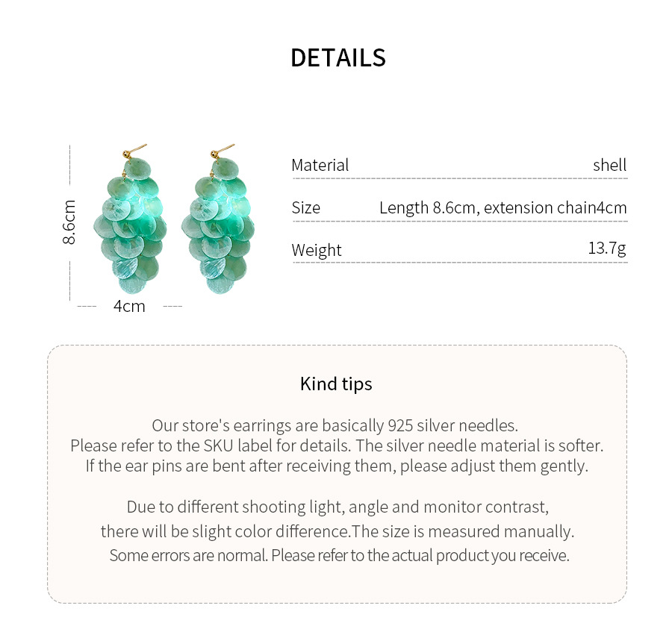The height and width of the screenshot is (635, 672).
Task: Click the 'refer to the SKU label' line
Action: 337,445
